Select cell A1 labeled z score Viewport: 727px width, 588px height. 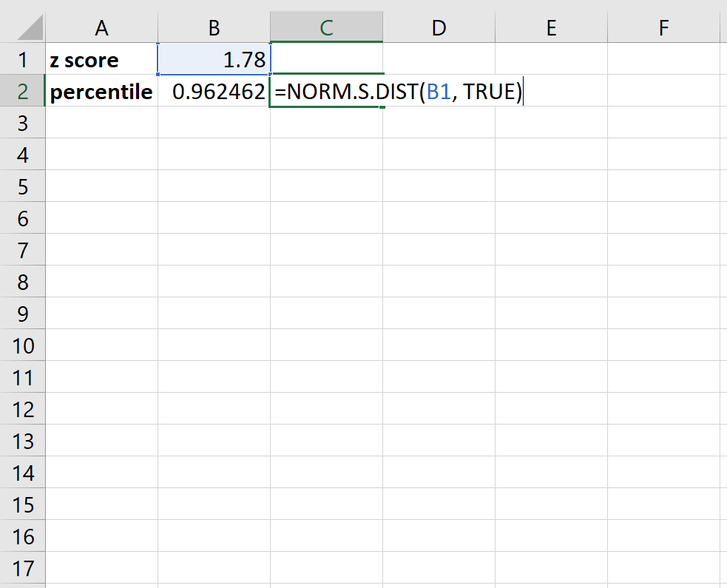pos(101,59)
